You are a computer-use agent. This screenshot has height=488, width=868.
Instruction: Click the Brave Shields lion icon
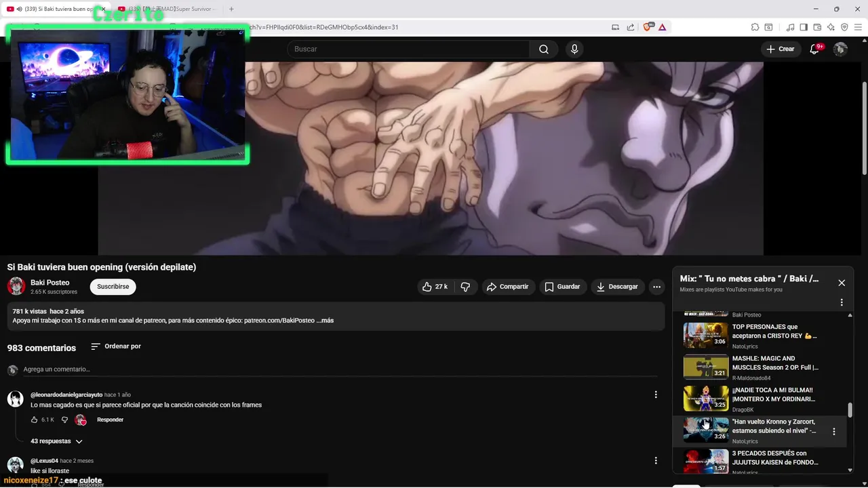[x=648, y=27]
